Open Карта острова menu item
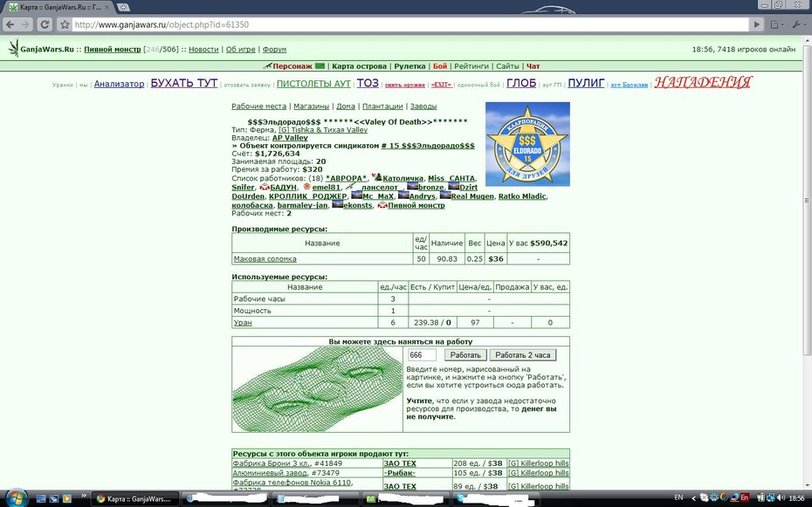This screenshot has height=507, width=812. [360, 66]
